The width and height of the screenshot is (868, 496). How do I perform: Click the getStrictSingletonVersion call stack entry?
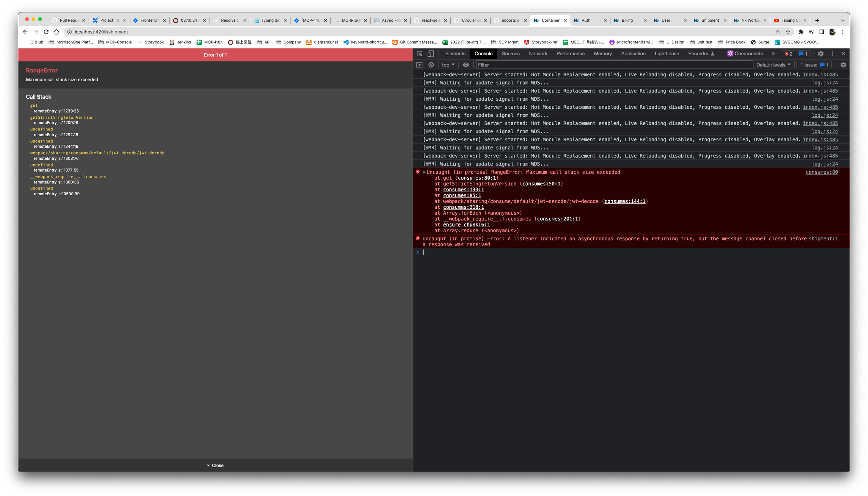pos(62,118)
